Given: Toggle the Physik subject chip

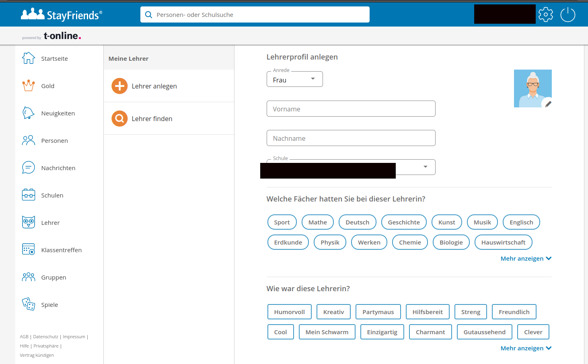Looking at the screenshot, I should point(330,243).
